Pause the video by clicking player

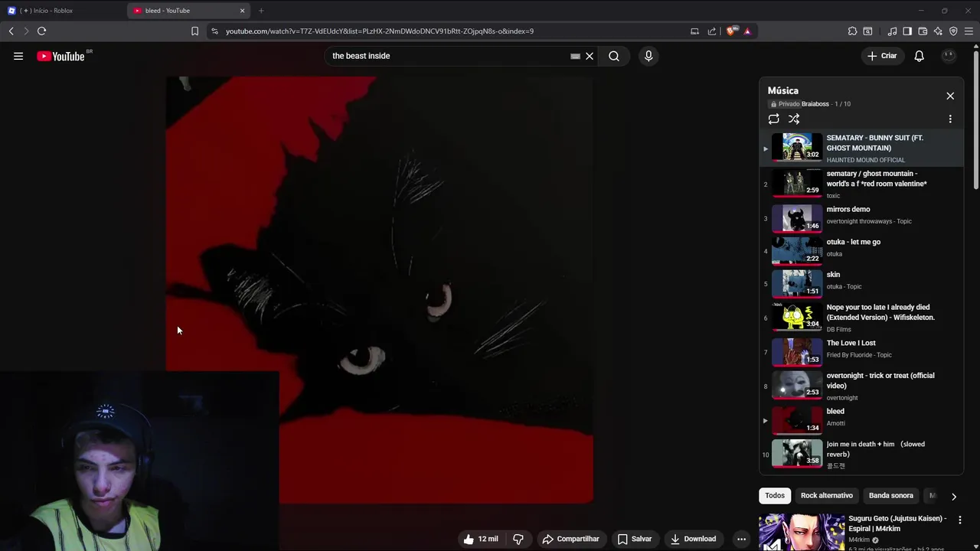pos(379,289)
